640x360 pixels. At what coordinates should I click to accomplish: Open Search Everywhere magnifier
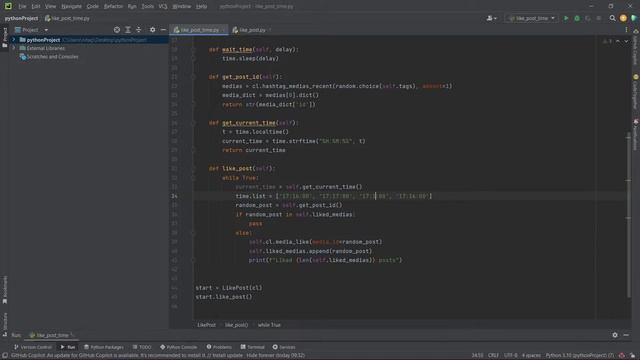click(x=612, y=18)
